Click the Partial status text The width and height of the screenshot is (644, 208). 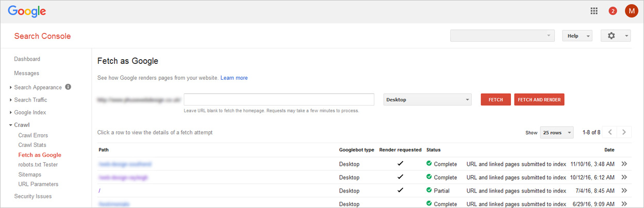442,191
